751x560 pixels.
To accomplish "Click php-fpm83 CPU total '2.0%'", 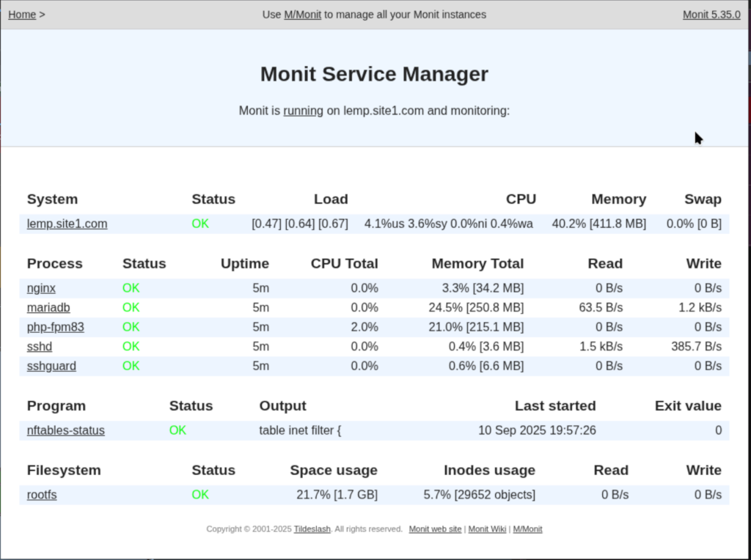I will tap(364, 328).
